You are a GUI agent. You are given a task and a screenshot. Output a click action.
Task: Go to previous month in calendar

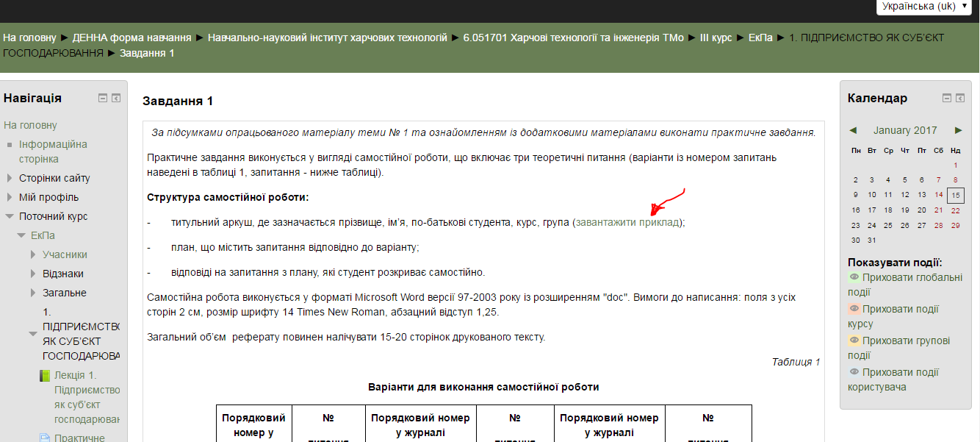(853, 130)
